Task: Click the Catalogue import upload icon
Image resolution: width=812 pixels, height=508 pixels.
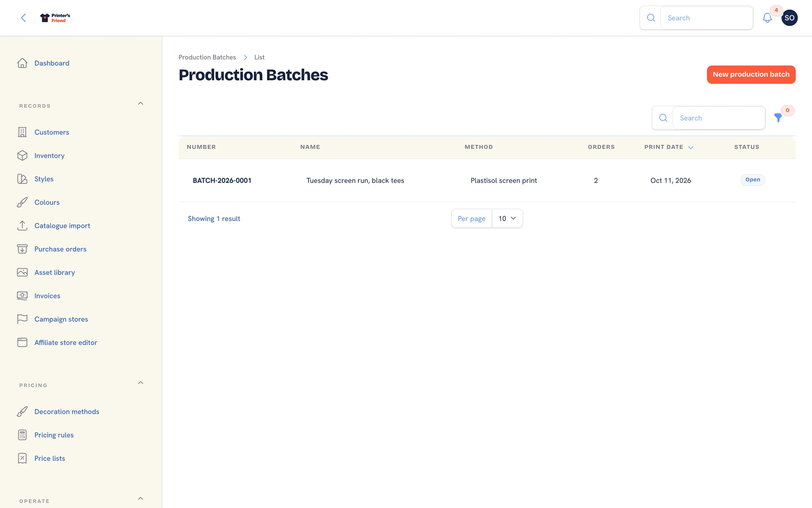Action: 22,226
